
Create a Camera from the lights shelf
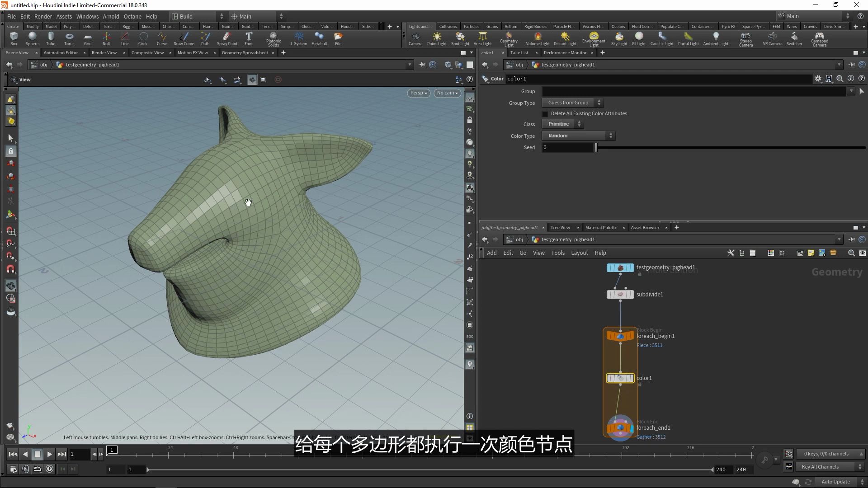pos(415,38)
